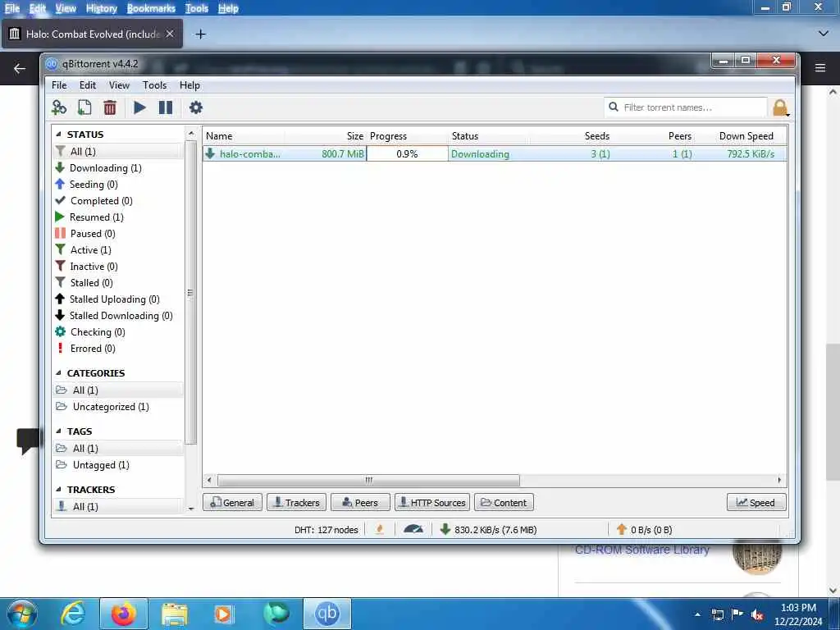
Task: Click the 0.9% progress bar cell
Action: (x=407, y=153)
